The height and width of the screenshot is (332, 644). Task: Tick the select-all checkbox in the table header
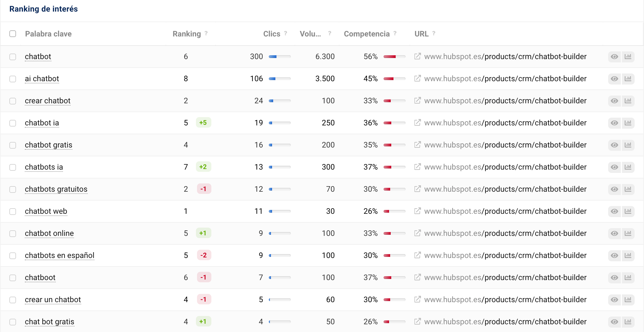tap(13, 34)
